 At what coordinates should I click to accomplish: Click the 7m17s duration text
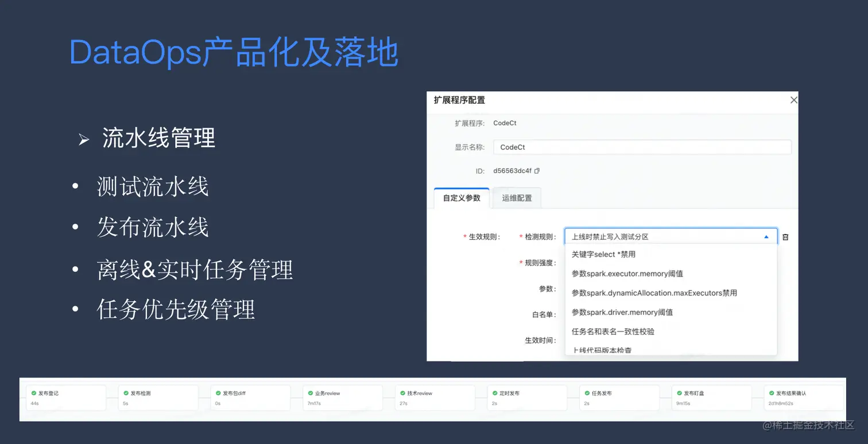pos(313,403)
